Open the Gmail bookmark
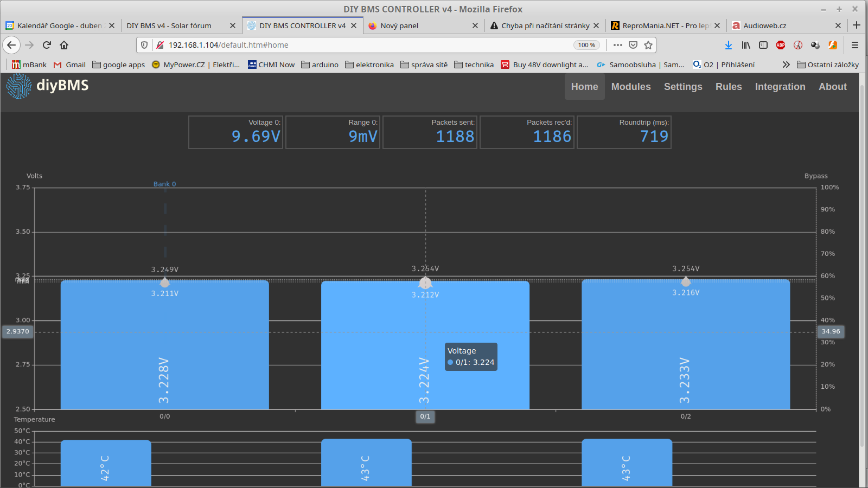 (x=69, y=65)
